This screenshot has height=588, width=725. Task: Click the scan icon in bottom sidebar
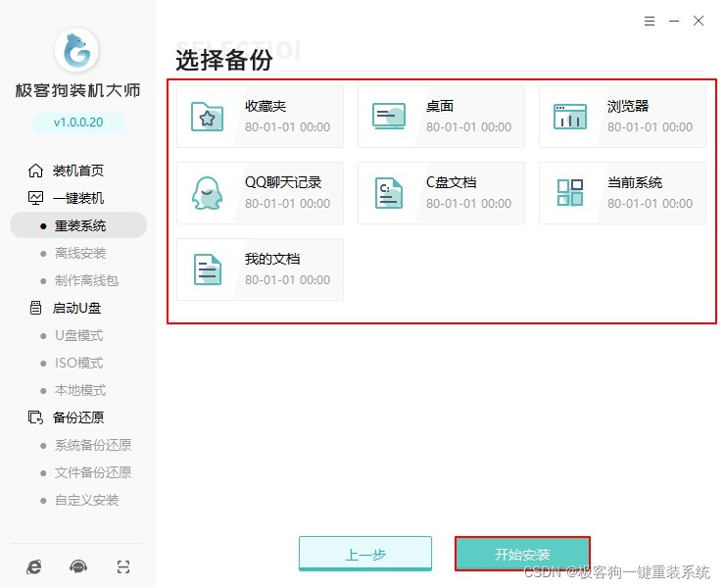(x=122, y=566)
